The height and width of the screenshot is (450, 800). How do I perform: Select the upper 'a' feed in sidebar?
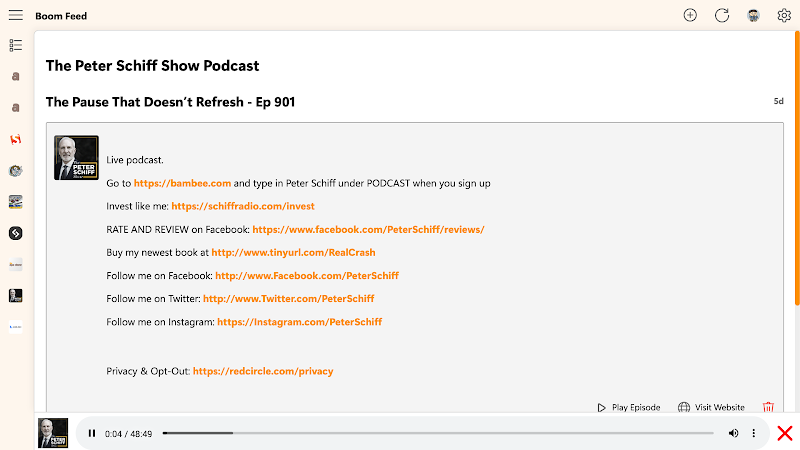16,77
